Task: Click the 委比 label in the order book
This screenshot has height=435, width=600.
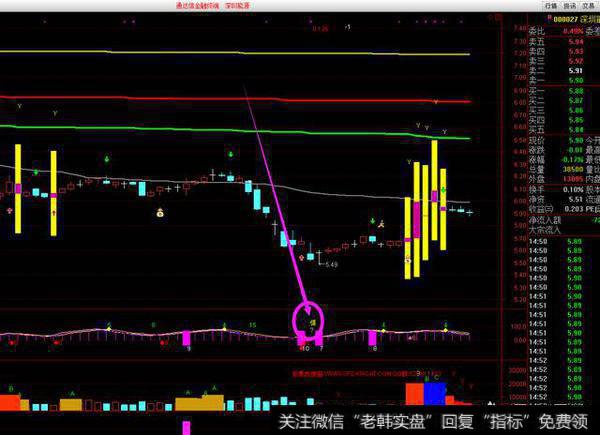Action: [x=536, y=31]
